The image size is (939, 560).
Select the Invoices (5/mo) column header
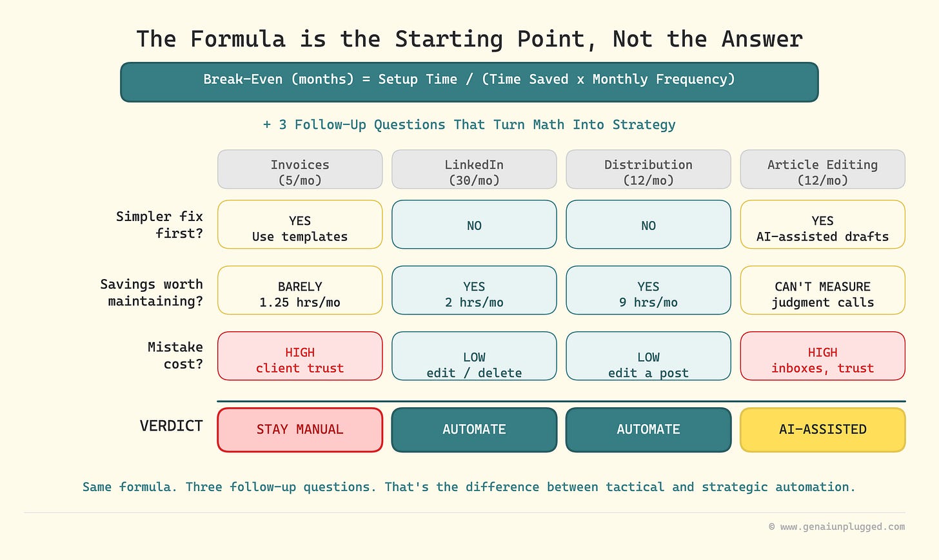tap(300, 169)
